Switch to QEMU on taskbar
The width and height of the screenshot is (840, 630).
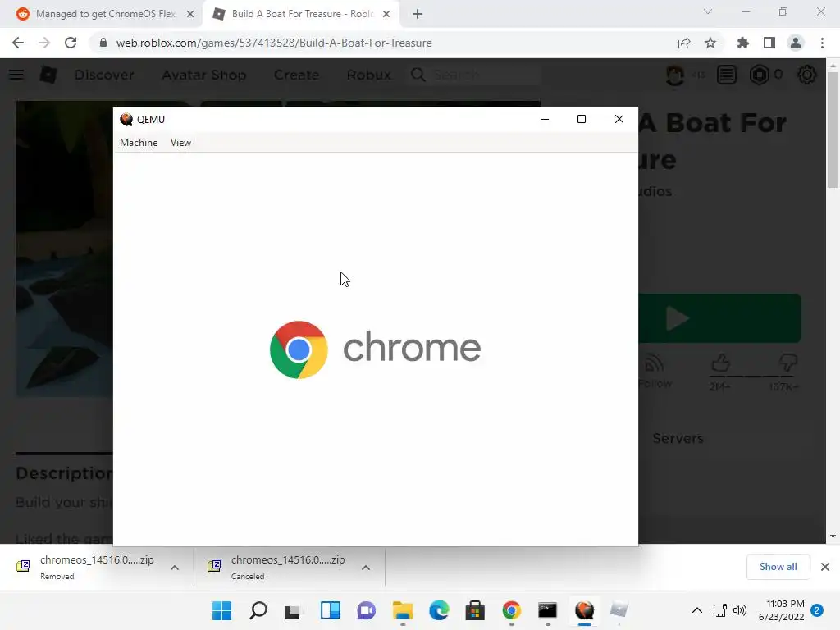[584, 610]
